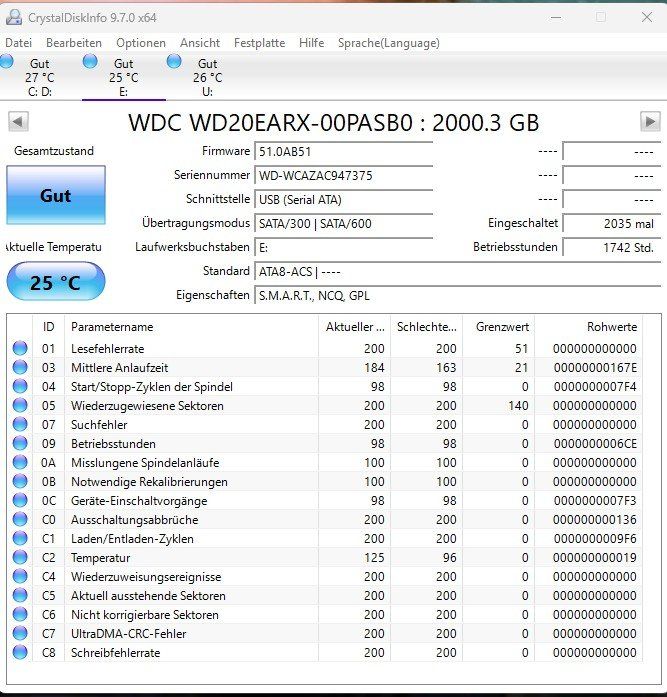Viewport: 667px width, 697px height.
Task: Click status orb for Mittlere Anlaufzeit row
Action: click(x=20, y=367)
